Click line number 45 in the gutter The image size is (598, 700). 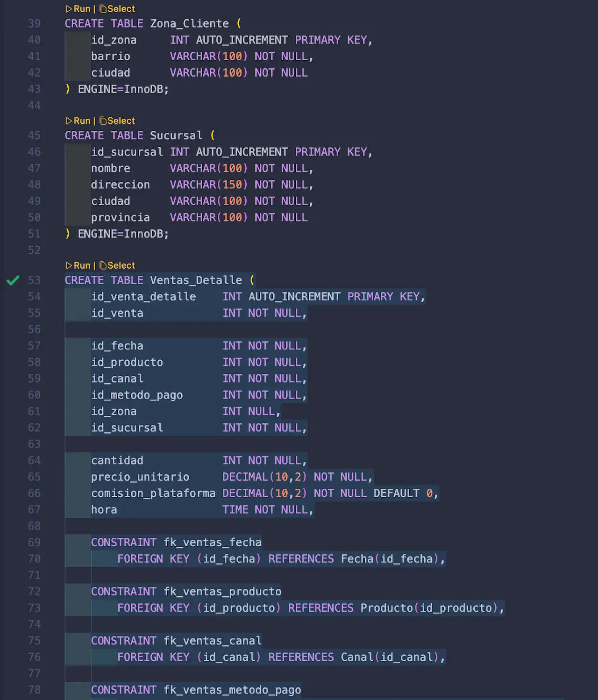point(34,136)
